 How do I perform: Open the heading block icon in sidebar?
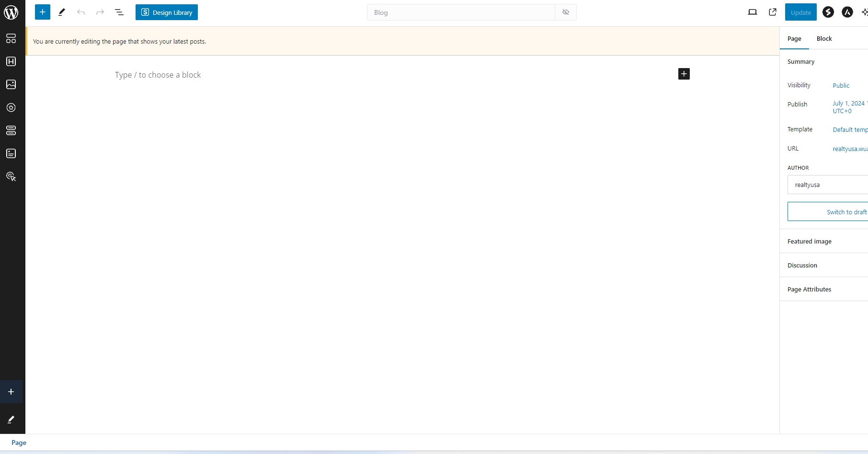pos(11,61)
